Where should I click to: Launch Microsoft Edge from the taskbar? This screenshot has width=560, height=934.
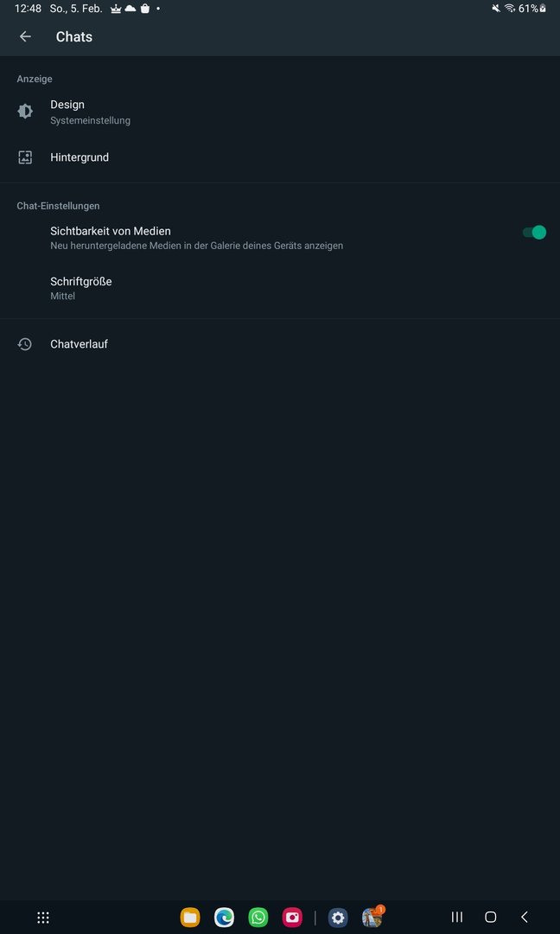point(225,918)
